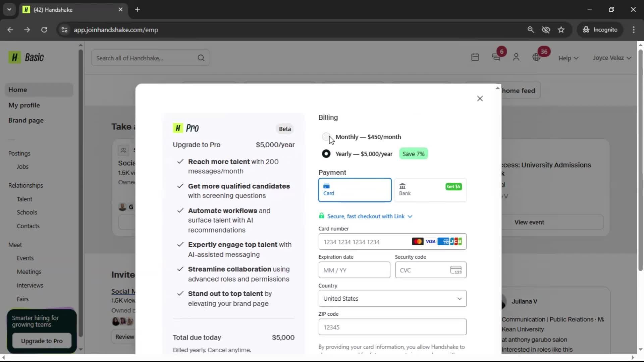Open Fairs in the sidebar
Screen dimensions: 644x362
22,299
